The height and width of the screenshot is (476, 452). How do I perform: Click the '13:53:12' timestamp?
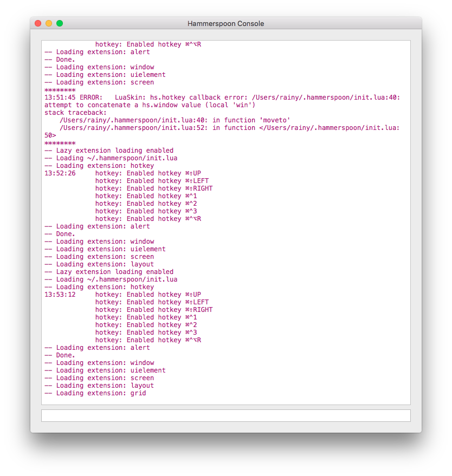point(60,295)
